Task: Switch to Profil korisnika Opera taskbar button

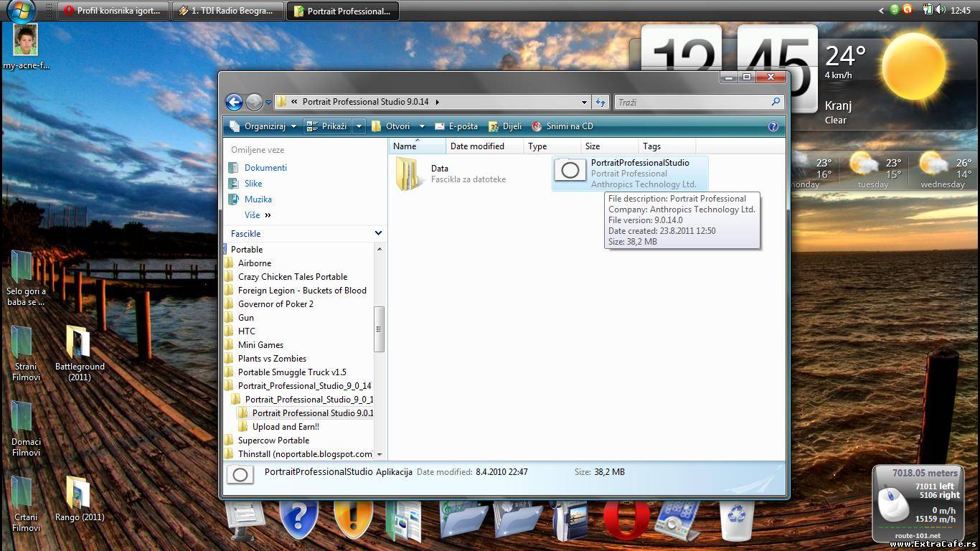Action: [113, 11]
